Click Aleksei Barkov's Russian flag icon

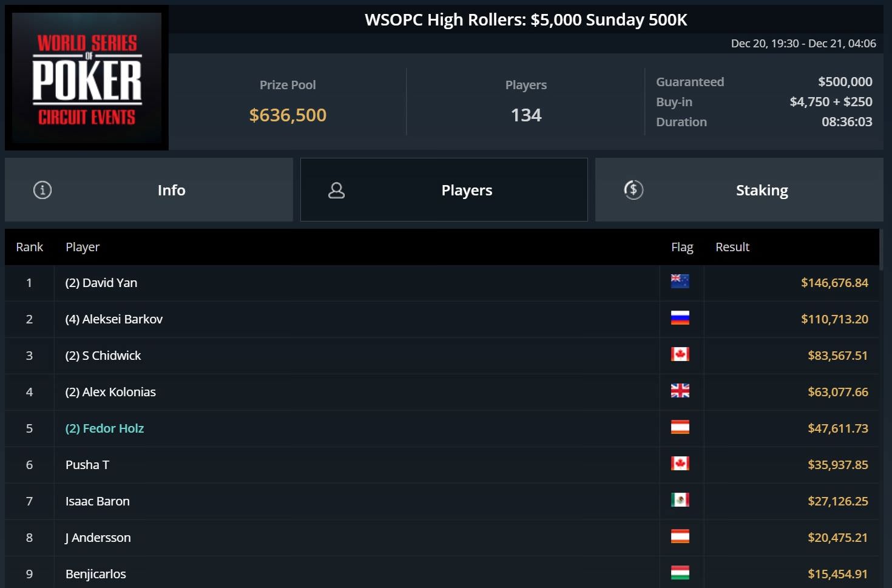[x=680, y=318]
